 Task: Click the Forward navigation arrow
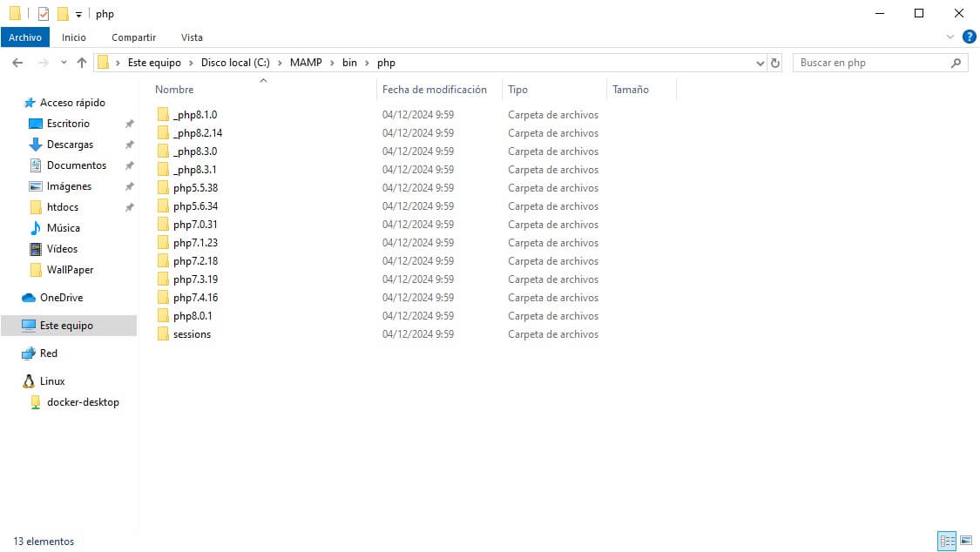pyautogui.click(x=44, y=63)
